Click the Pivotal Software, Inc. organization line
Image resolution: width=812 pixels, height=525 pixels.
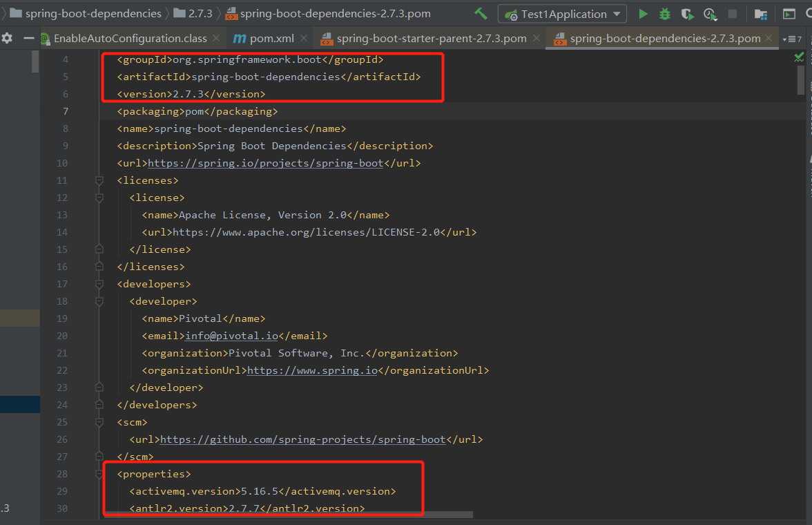click(x=300, y=353)
